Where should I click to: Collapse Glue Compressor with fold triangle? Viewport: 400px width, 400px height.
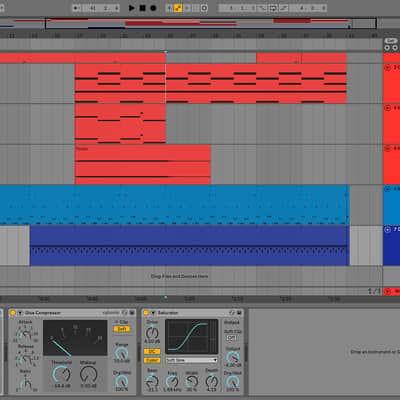pyautogui.click(x=20, y=313)
